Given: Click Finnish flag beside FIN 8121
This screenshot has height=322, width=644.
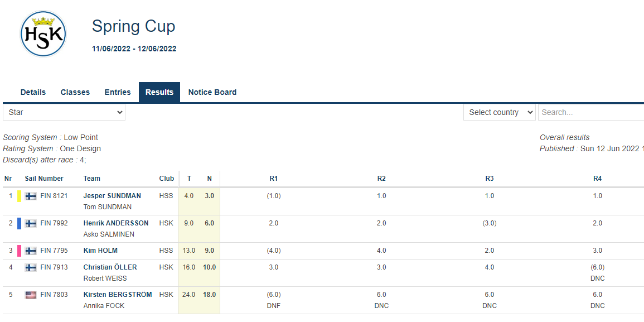Looking at the screenshot, I should tap(31, 196).
